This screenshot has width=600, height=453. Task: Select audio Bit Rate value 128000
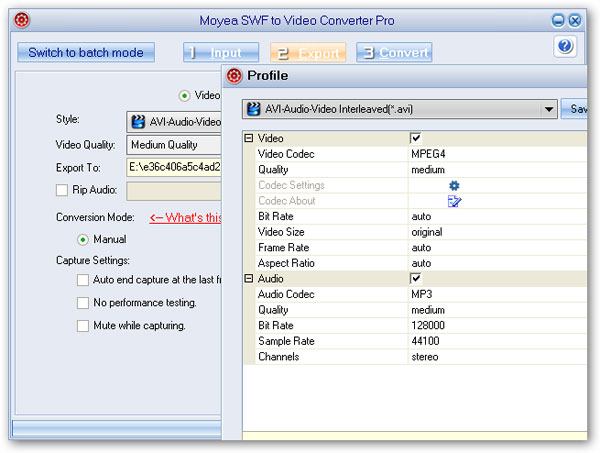point(428,326)
